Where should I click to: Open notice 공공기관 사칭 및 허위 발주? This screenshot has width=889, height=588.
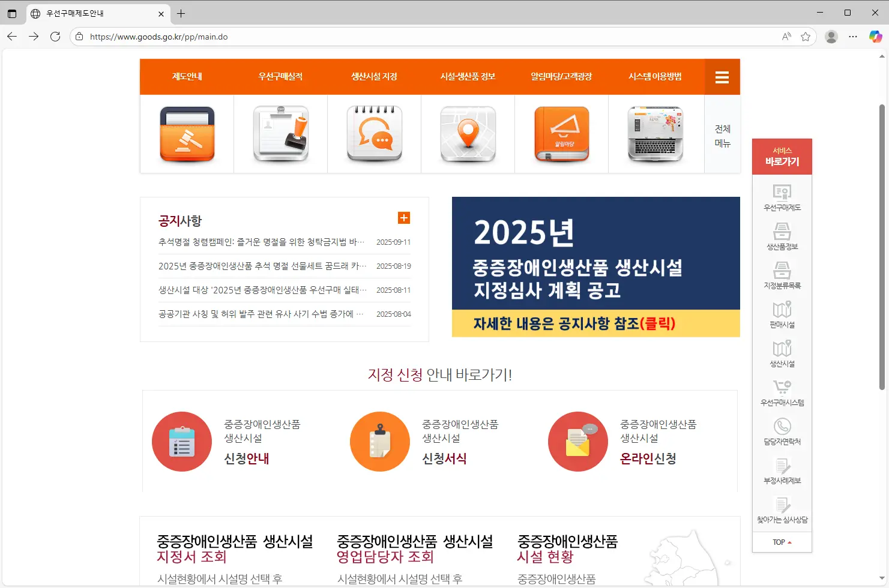[261, 314]
